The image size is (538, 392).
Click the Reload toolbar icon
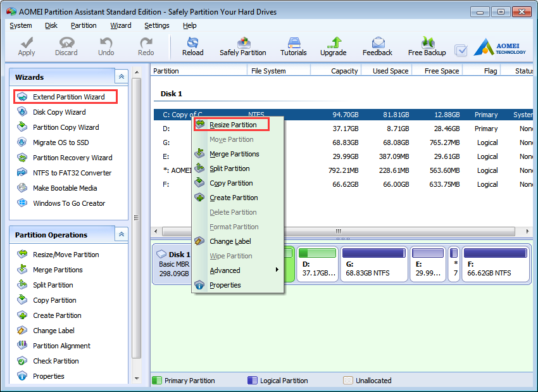(x=193, y=46)
